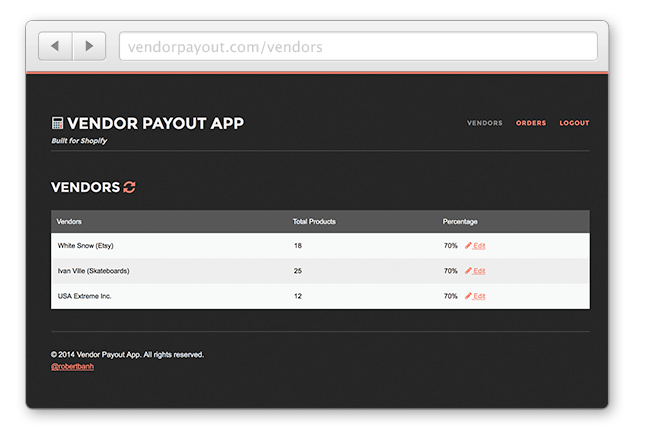Refresh the vendors list using sync icon
645x432 pixels.
tap(129, 187)
